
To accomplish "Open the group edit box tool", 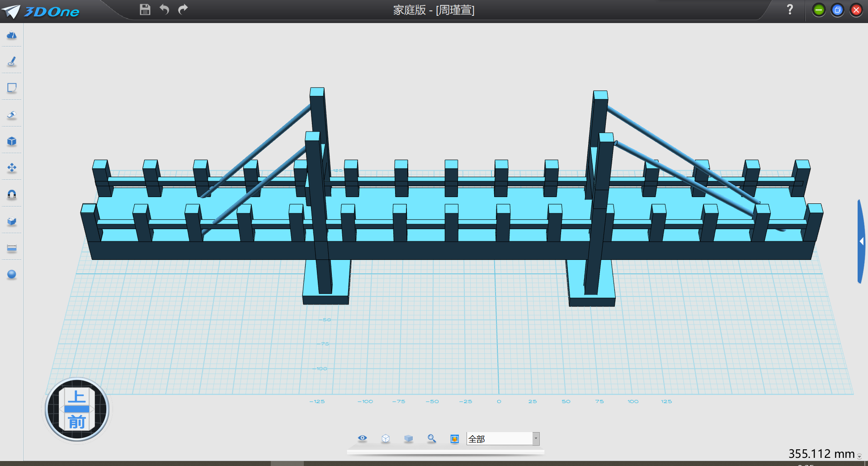I will coord(12,221).
